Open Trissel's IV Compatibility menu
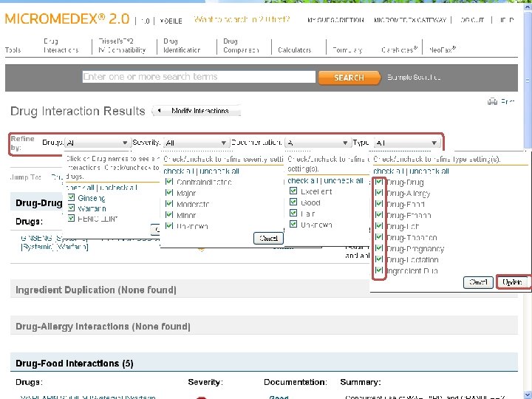 click(x=122, y=46)
